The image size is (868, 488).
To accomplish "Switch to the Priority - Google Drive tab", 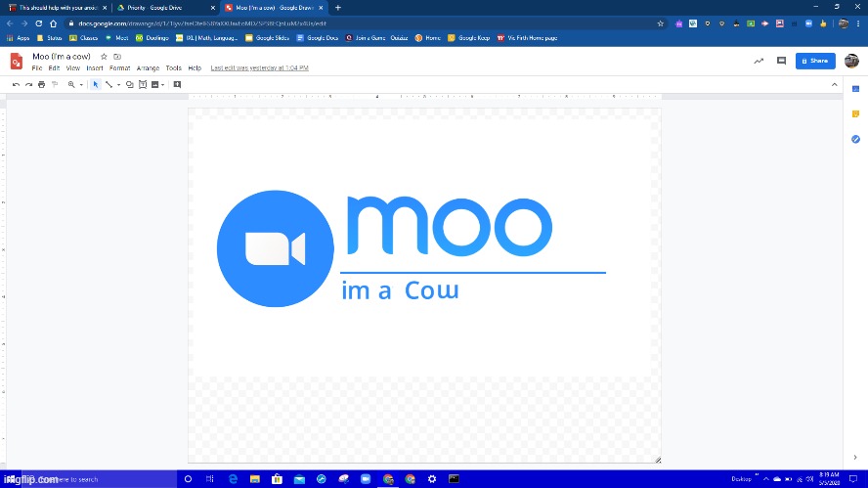I will 166,8.
